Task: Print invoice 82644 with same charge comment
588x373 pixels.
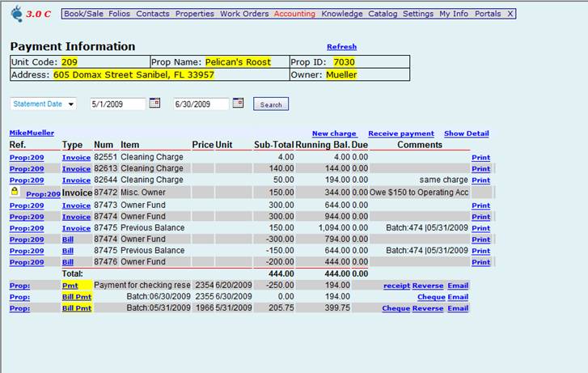Action: tap(480, 180)
